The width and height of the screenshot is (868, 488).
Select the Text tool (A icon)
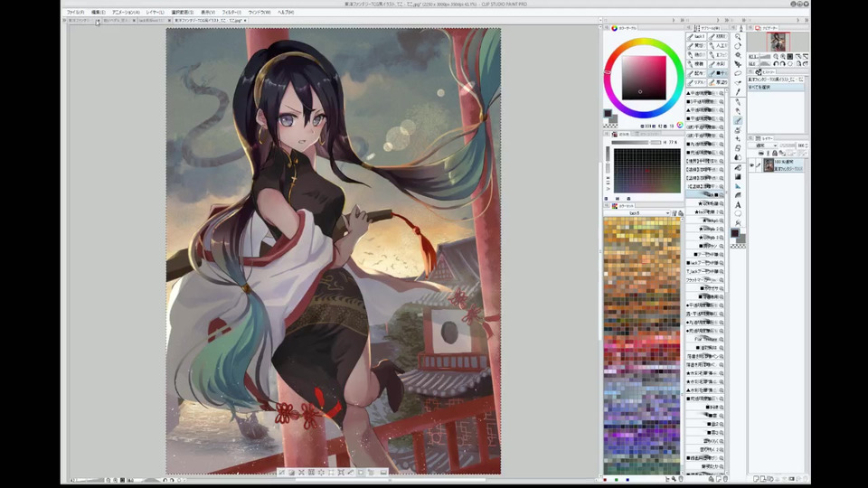pos(738,205)
